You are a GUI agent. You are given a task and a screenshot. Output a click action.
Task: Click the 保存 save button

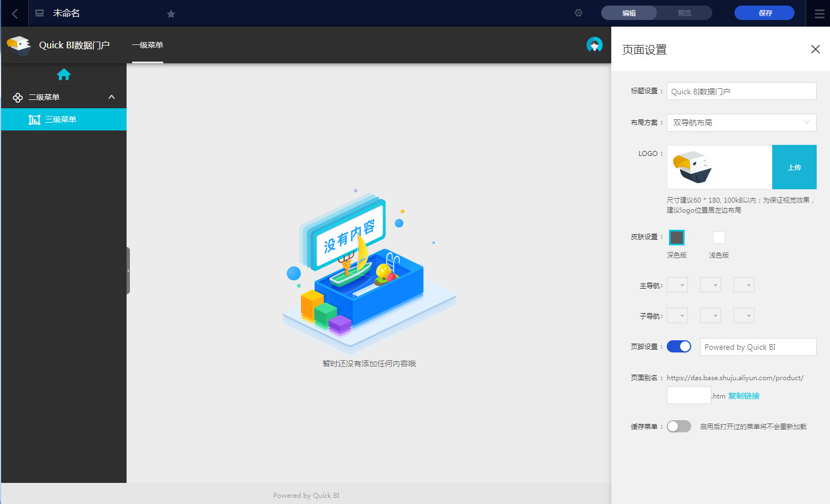click(x=764, y=13)
